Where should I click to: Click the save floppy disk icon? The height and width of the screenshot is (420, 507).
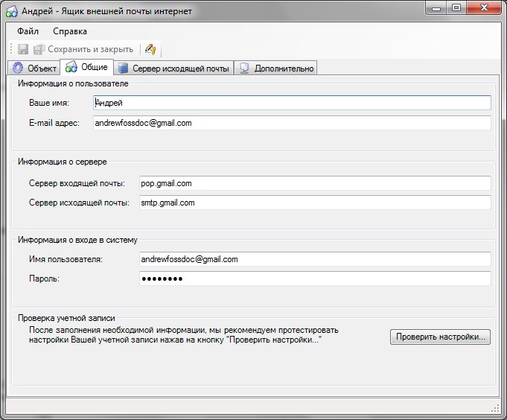23,49
